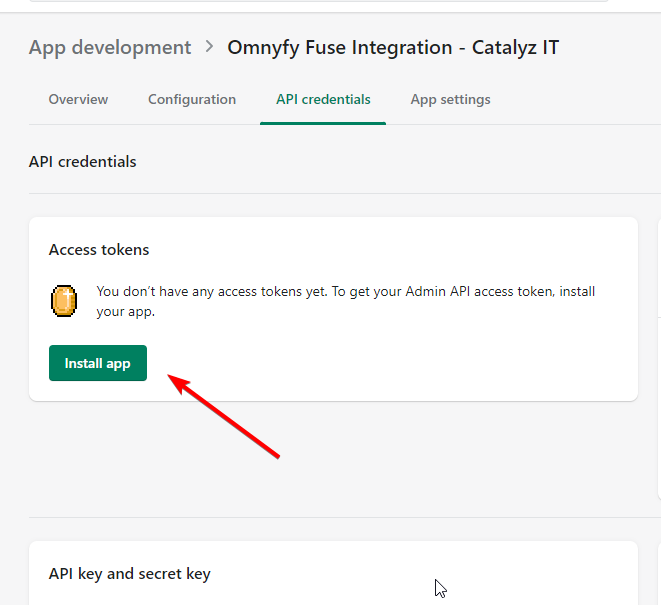Screen dimensions: 661x605
Task: Click the Omnyfy Fuse Integration page title
Action: 393,47
